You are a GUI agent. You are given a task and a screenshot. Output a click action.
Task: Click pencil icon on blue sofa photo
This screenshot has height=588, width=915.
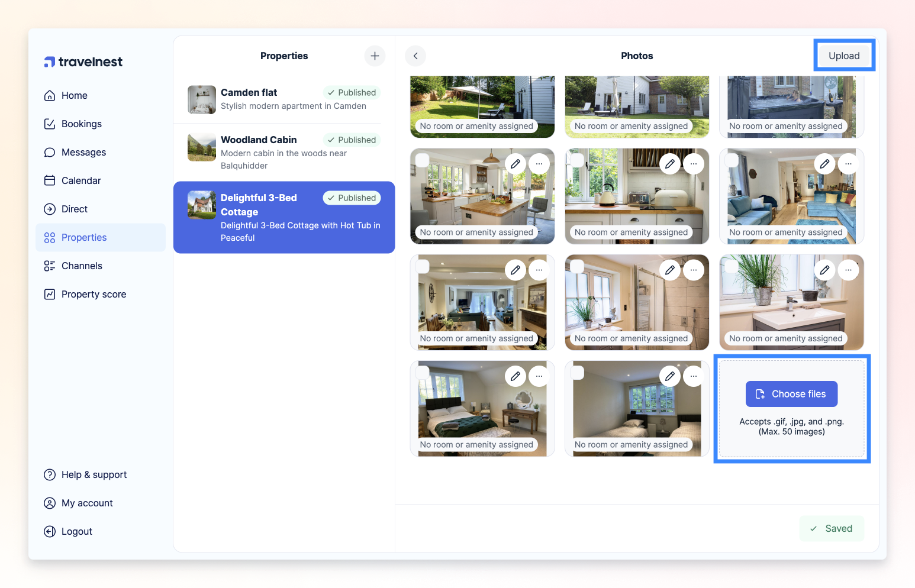click(824, 164)
